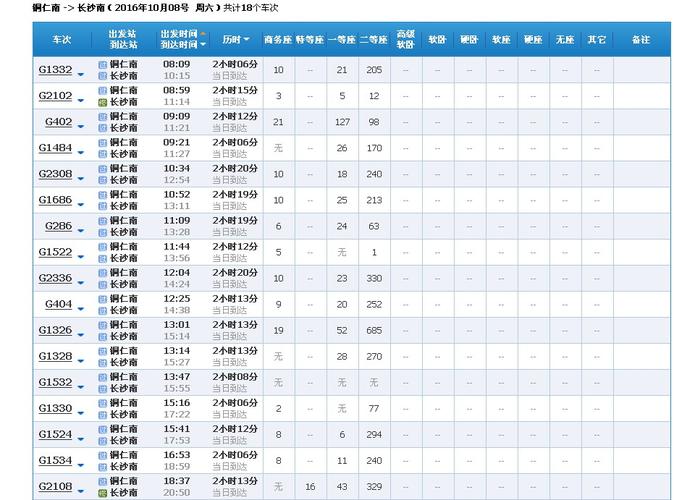
Task: Open train G1686 details link
Action: (55, 200)
